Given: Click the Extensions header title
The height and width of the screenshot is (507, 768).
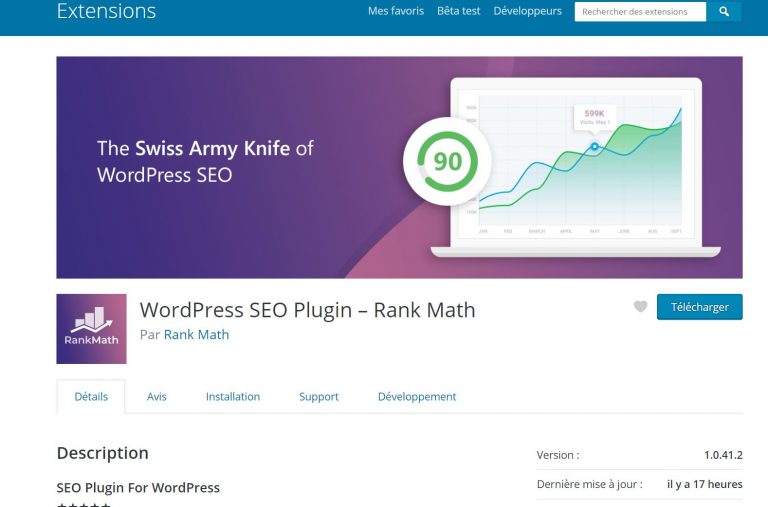Looking at the screenshot, I should [106, 11].
